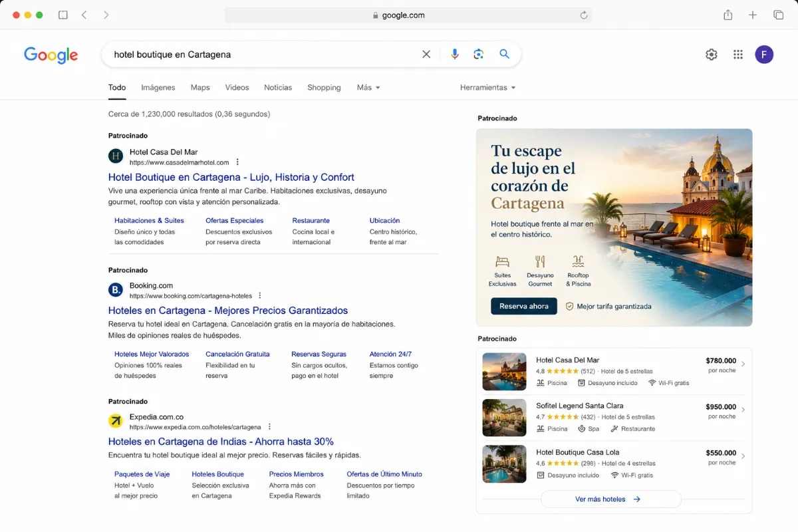Click the Booking.com B favicon
Screen dimensions: 798x532
point(116,290)
